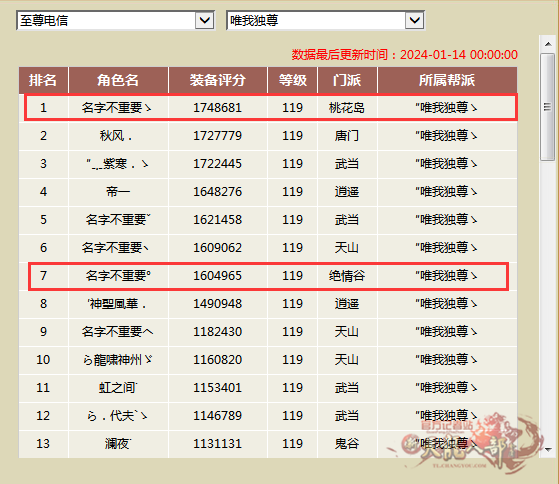Expand the 唯我独尊 guild dropdown arrow
The height and width of the screenshot is (484, 559).
415,20
